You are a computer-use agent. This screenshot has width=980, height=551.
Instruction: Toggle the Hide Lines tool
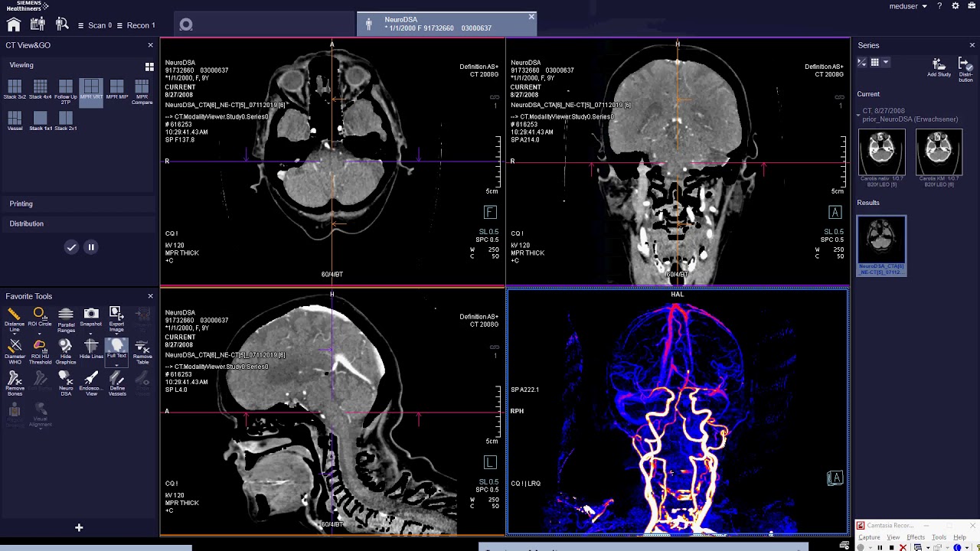point(91,350)
